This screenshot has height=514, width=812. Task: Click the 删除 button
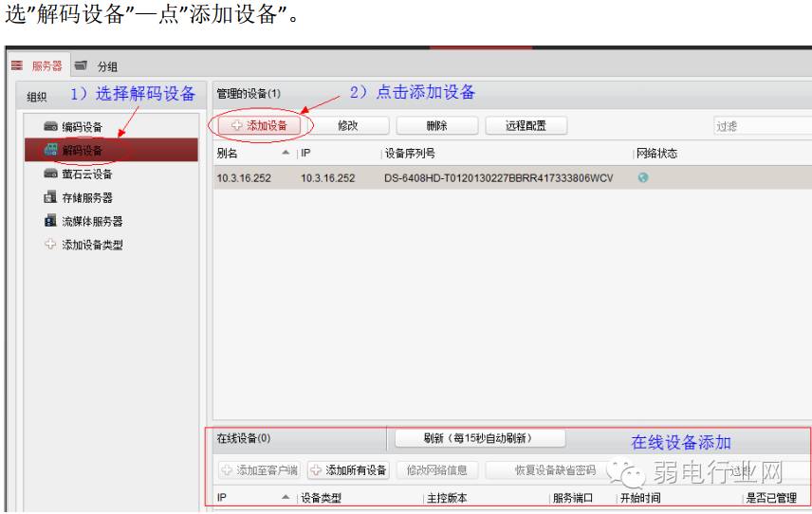point(436,125)
